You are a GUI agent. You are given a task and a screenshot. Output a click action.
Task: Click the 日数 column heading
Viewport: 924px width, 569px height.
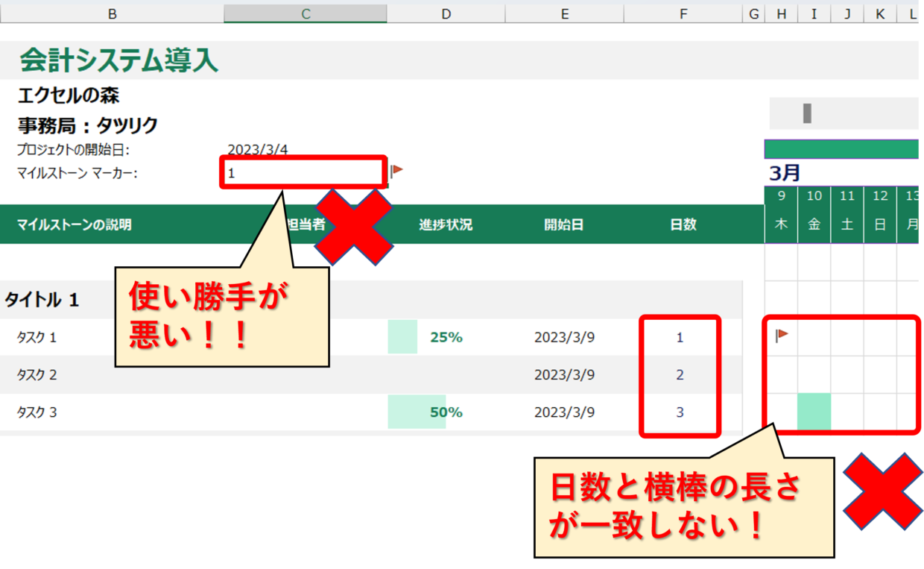click(683, 224)
